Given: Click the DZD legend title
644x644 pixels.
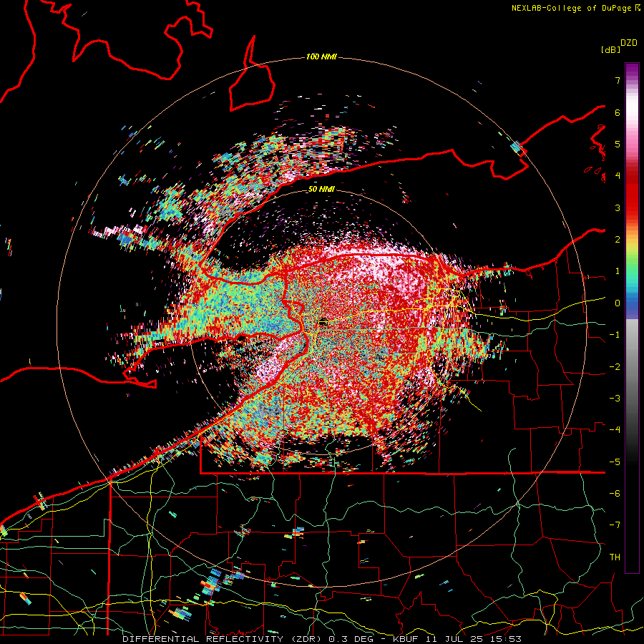Looking at the screenshot, I should [629, 43].
